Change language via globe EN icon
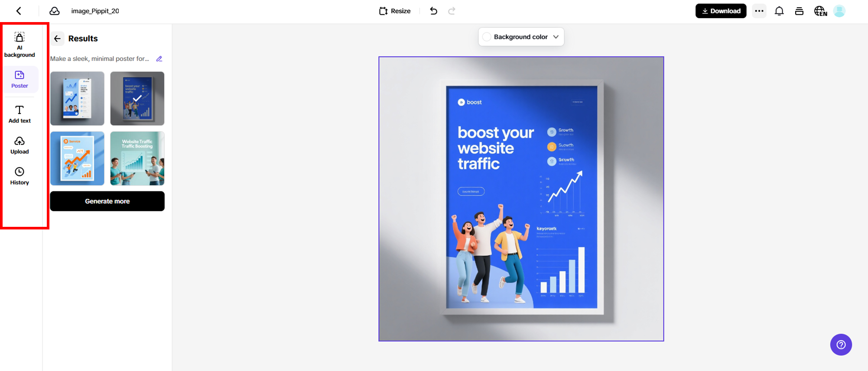 (820, 11)
